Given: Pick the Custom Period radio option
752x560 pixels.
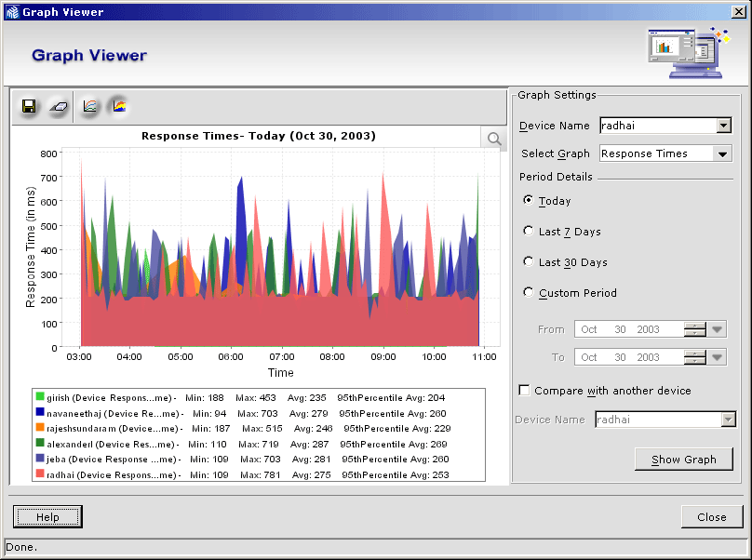Looking at the screenshot, I should point(529,292).
